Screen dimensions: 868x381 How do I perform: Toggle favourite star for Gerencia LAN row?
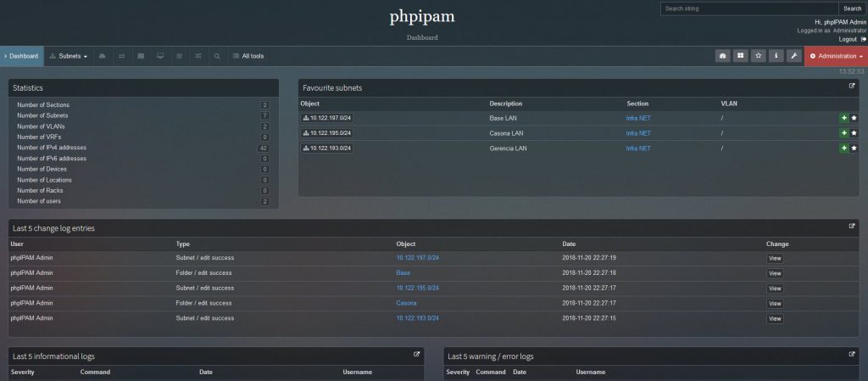(x=854, y=148)
